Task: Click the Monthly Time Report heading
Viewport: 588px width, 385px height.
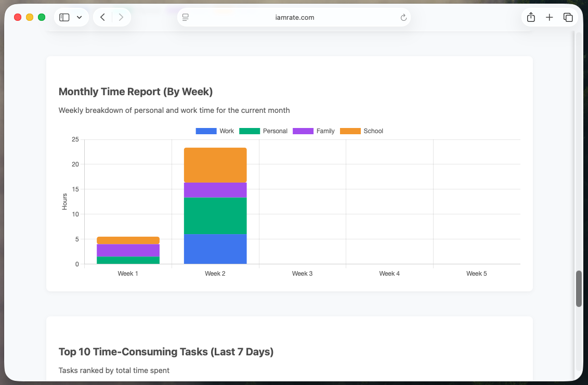Action: coord(136,92)
